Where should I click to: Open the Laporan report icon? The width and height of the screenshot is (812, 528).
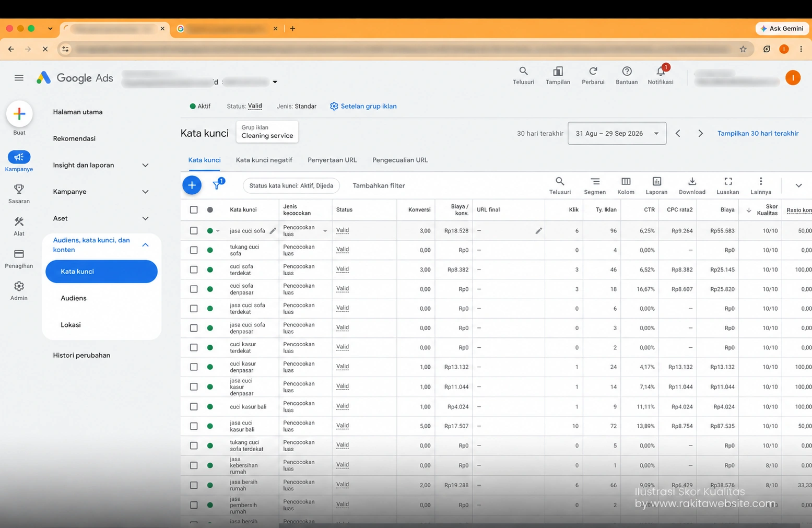coord(656,181)
